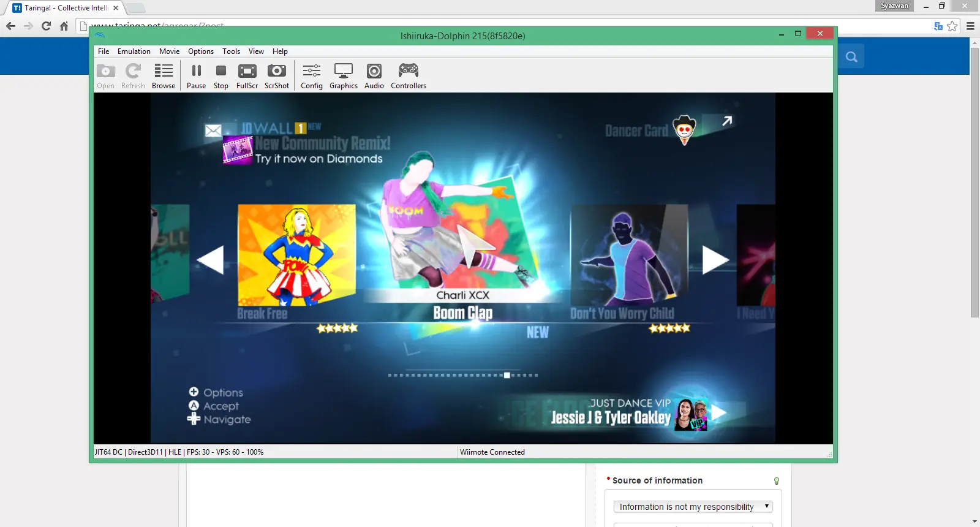The height and width of the screenshot is (527, 980).
Task: Click the browser page vertical scrollbar
Action: [x=975, y=183]
